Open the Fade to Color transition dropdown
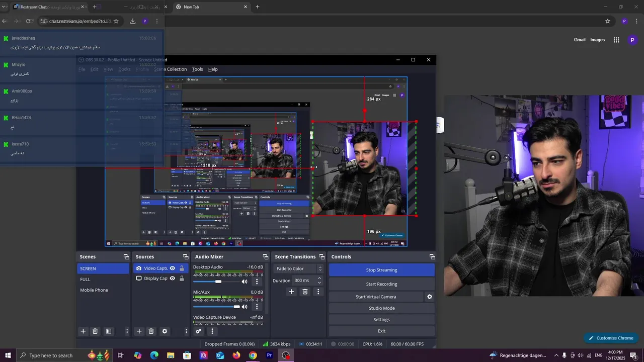 coord(299,268)
